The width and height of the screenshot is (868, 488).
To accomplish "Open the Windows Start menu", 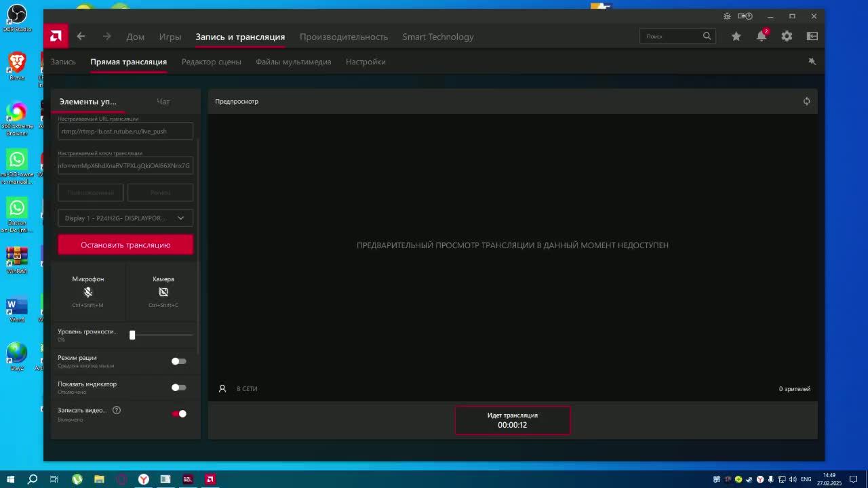I will pos(10,479).
